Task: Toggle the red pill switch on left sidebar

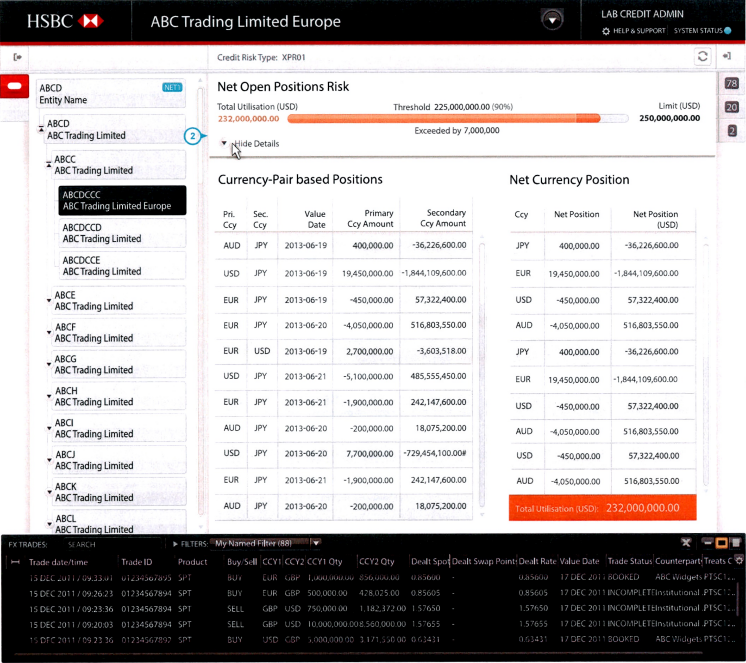Action: click(15, 88)
